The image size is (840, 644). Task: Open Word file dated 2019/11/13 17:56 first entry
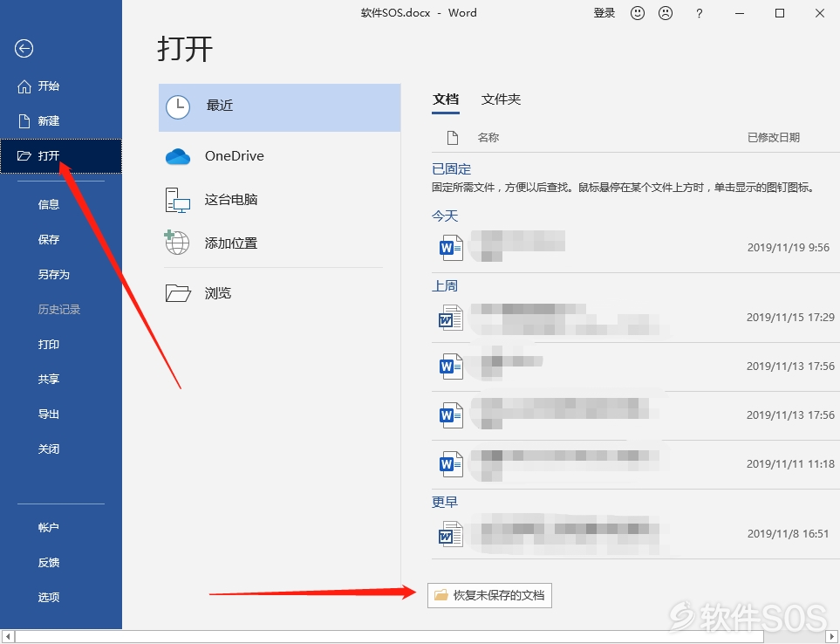click(x=635, y=367)
